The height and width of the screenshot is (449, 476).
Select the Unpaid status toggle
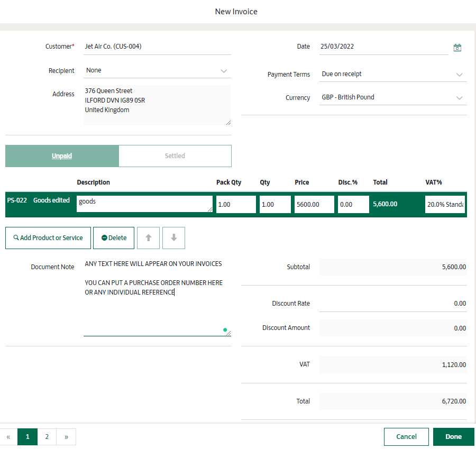pos(62,156)
